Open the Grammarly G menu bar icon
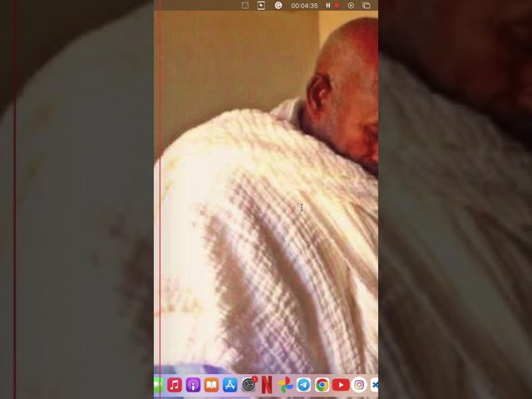The width and height of the screenshot is (532, 399). click(278, 6)
